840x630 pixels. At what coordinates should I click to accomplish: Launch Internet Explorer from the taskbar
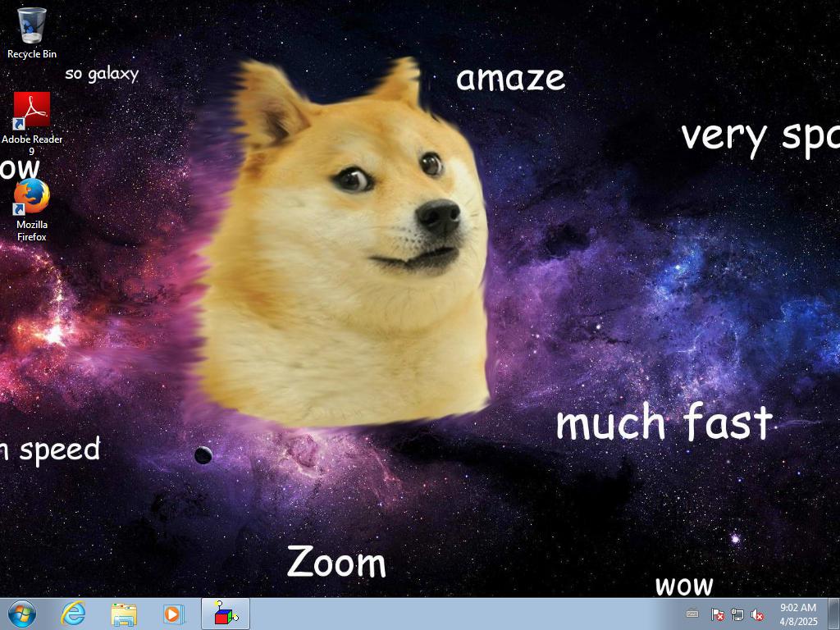(x=73, y=614)
